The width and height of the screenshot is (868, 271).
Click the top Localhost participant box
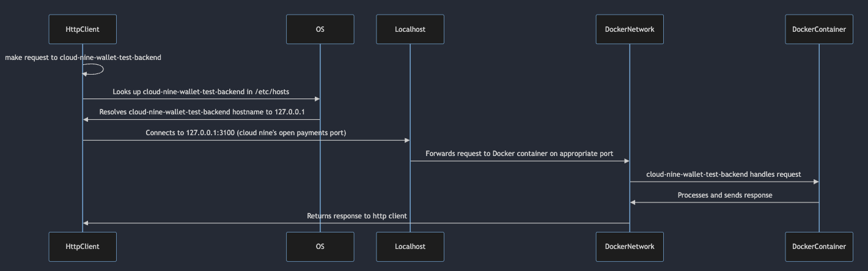(x=410, y=29)
